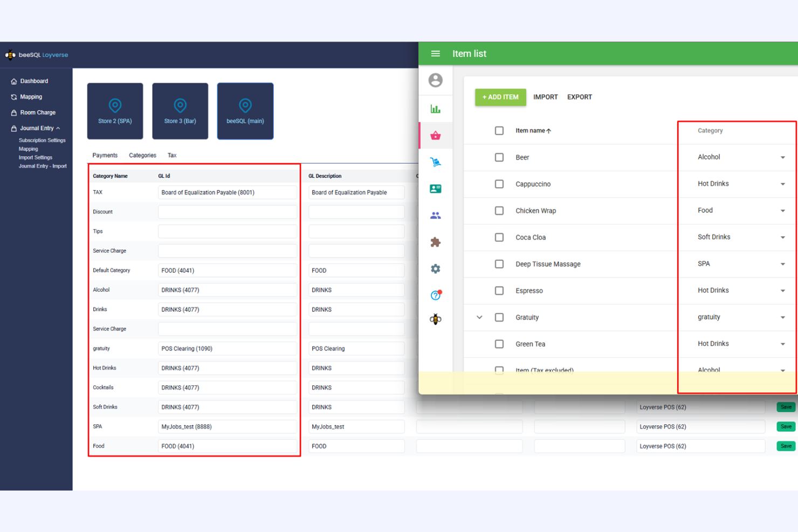Open the category dropdown for Chicken Wrap
This screenshot has width=798, height=532.
point(782,211)
